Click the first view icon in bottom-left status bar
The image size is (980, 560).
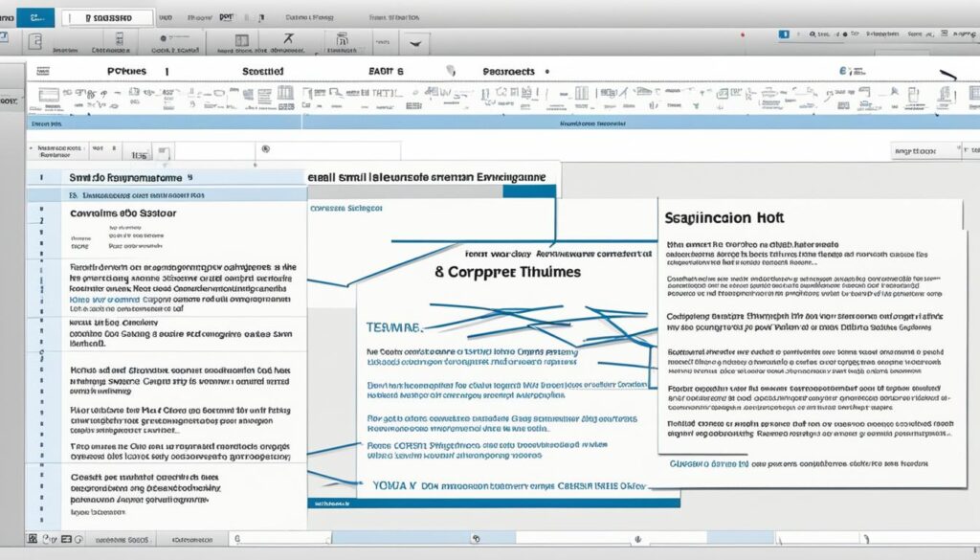pos(33,539)
